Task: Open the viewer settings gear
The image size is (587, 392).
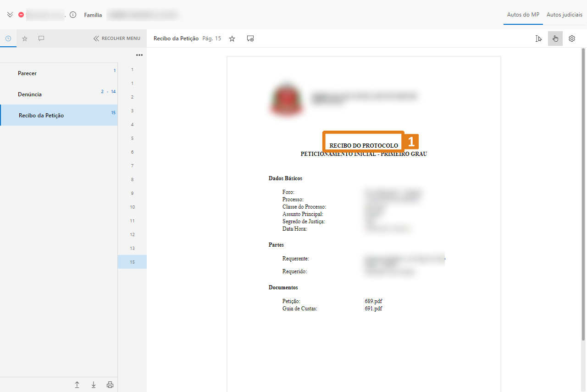Action: tap(572, 39)
